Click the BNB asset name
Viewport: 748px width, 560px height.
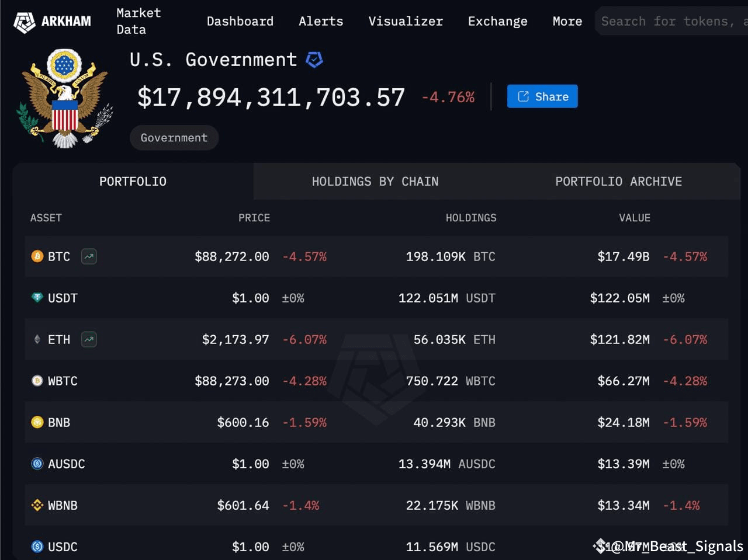coord(59,422)
